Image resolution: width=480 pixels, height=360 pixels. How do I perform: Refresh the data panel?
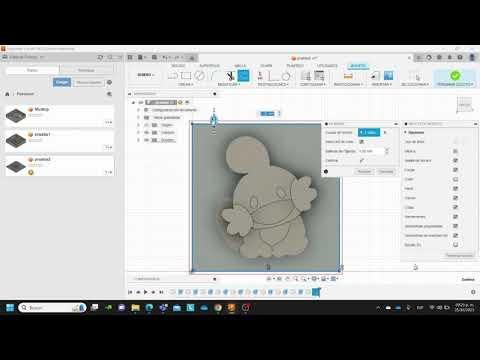(x=100, y=57)
